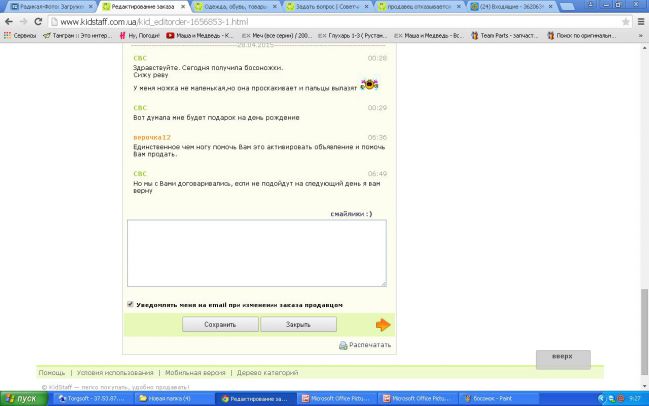
Task: Open the Windows пуск start button
Action: pyautogui.click(x=21, y=398)
